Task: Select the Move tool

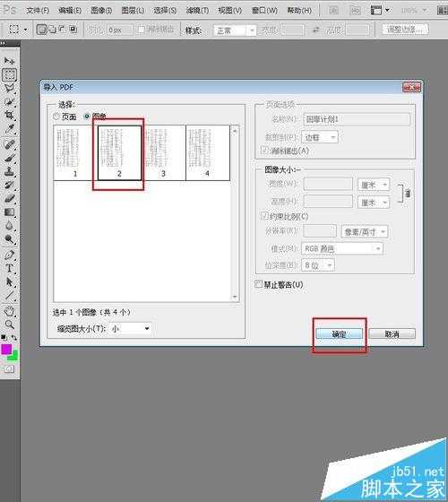Action: (x=9, y=61)
